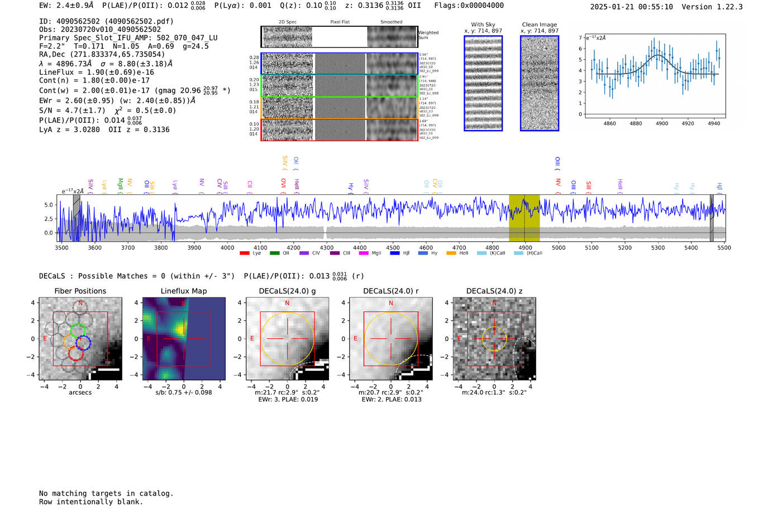Click the S/N = 4.7(±1.7) line
Screen dimensions: 782x532
click(108, 110)
